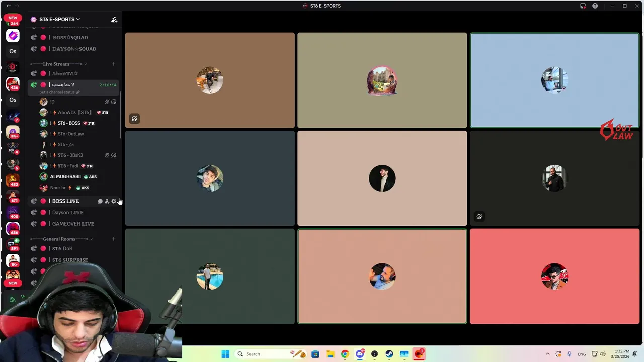The height and width of the screenshot is (362, 644).
Task: Open server with 452 notification badge
Action: [x=13, y=180]
